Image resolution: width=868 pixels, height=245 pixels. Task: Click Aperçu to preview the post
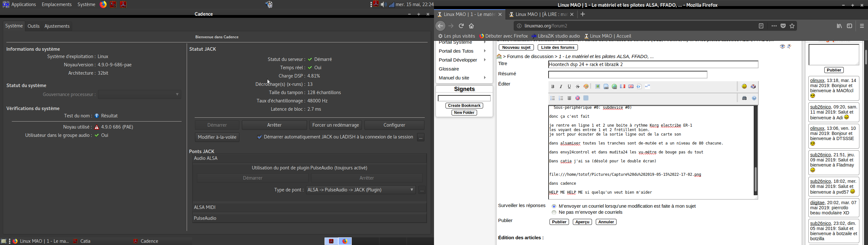[582, 222]
